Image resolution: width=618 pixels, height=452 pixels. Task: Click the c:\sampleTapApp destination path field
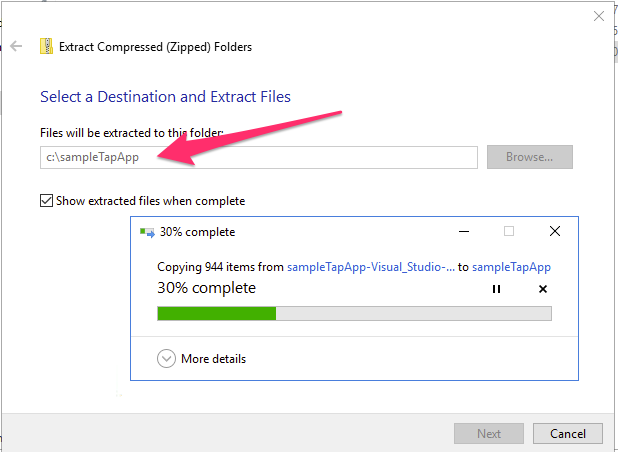click(259, 157)
